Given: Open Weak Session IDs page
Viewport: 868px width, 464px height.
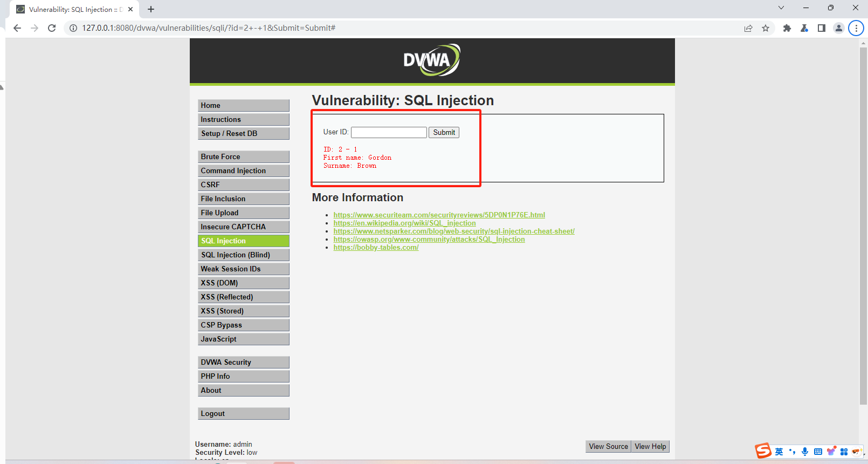Looking at the screenshot, I should tap(244, 269).
